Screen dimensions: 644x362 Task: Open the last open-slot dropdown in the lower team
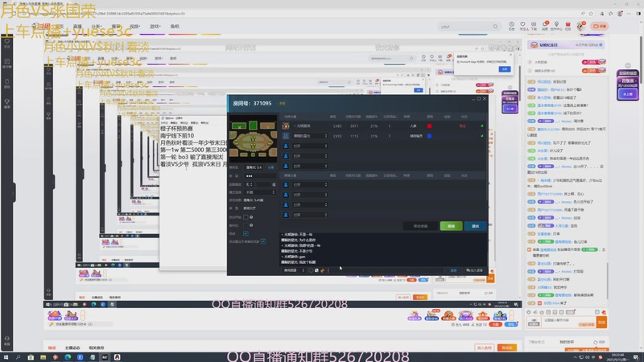point(310,215)
